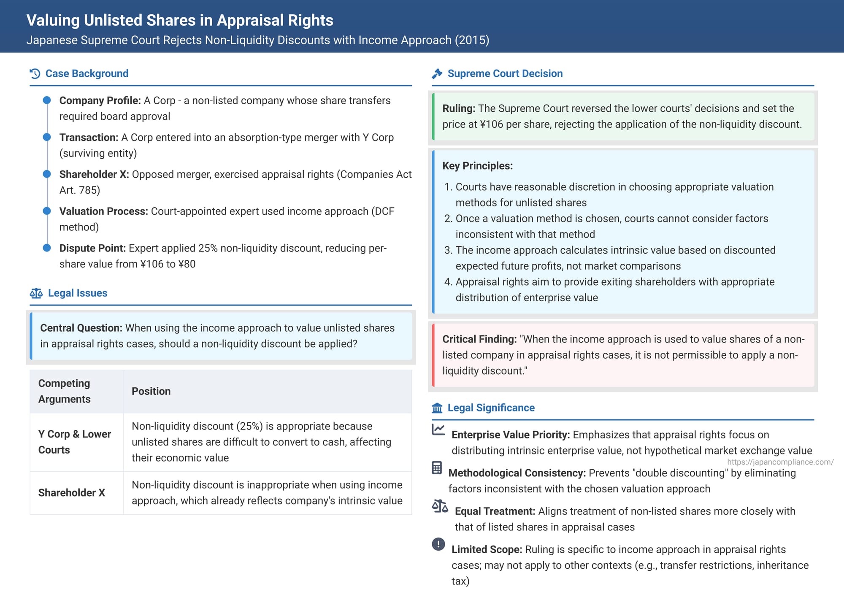
Task: Click the Shareholder X timeline bullet dot
Action: point(47,174)
